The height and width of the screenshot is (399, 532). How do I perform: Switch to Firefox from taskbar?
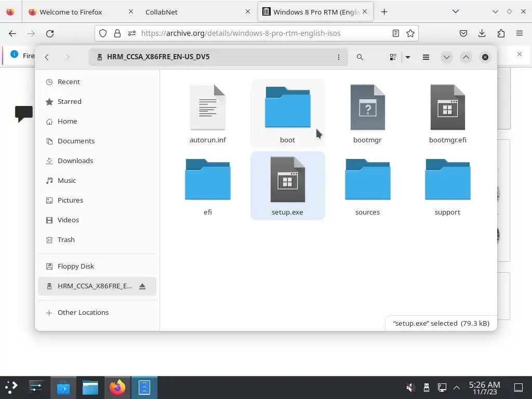tap(117, 387)
